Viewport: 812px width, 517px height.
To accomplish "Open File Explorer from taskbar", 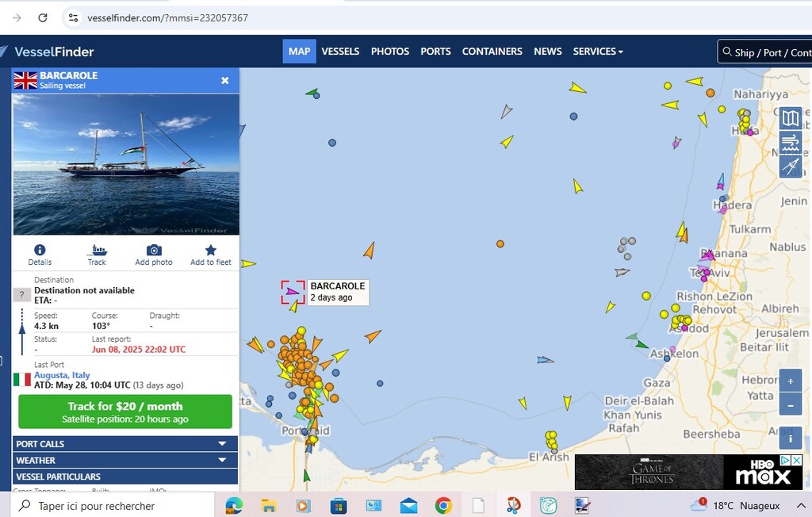I will click(269, 505).
